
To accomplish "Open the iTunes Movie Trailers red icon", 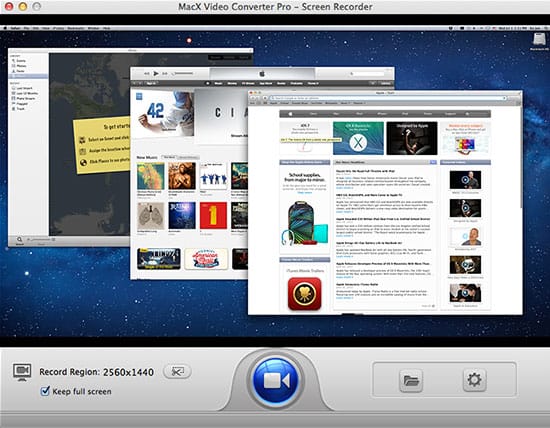I will [304, 294].
